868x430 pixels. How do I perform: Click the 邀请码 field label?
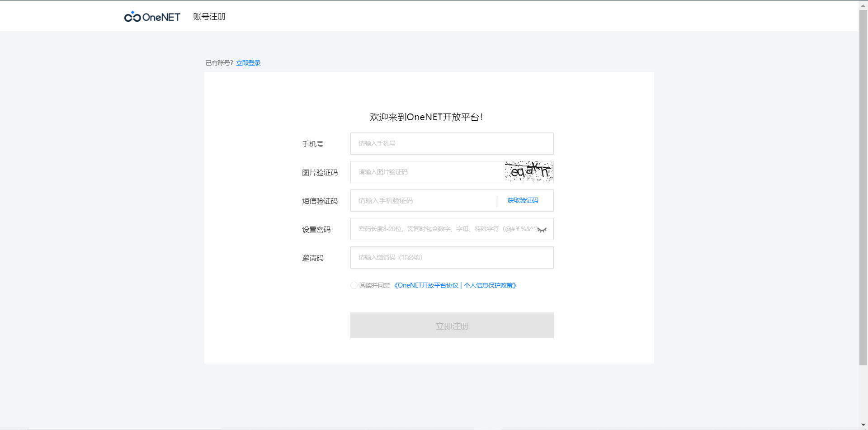[x=313, y=258]
